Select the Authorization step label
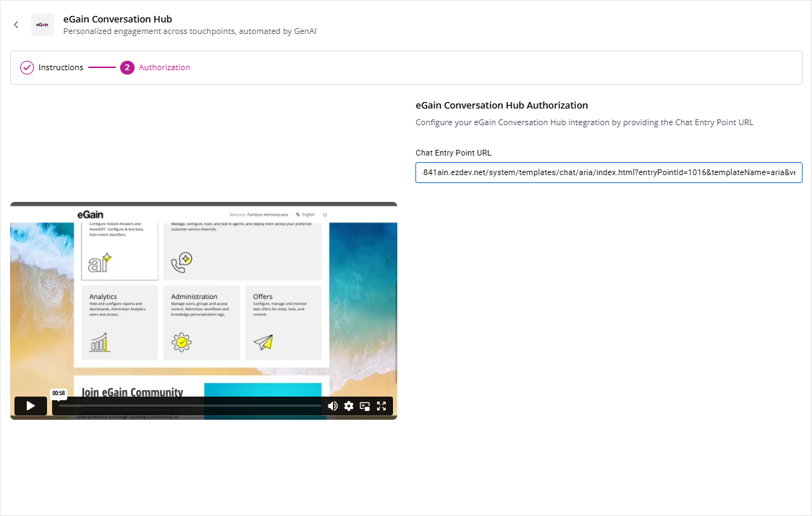Screen dimensions: 812x516 (x=164, y=67)
